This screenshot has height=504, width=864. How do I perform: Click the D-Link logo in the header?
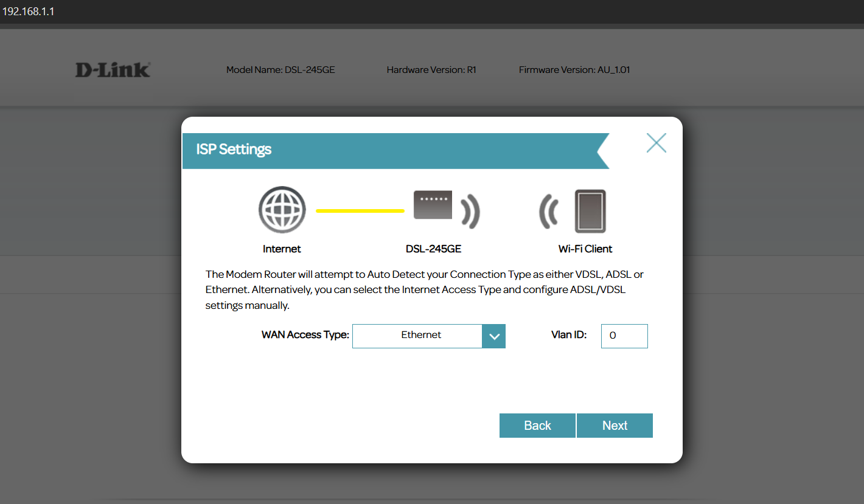pyautogui.click(x=113, y=70)
